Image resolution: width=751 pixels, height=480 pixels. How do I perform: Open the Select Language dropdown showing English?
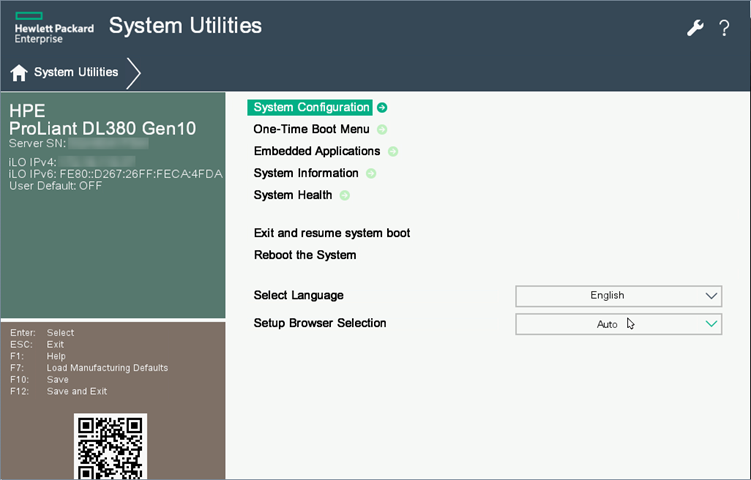(618, 296)
